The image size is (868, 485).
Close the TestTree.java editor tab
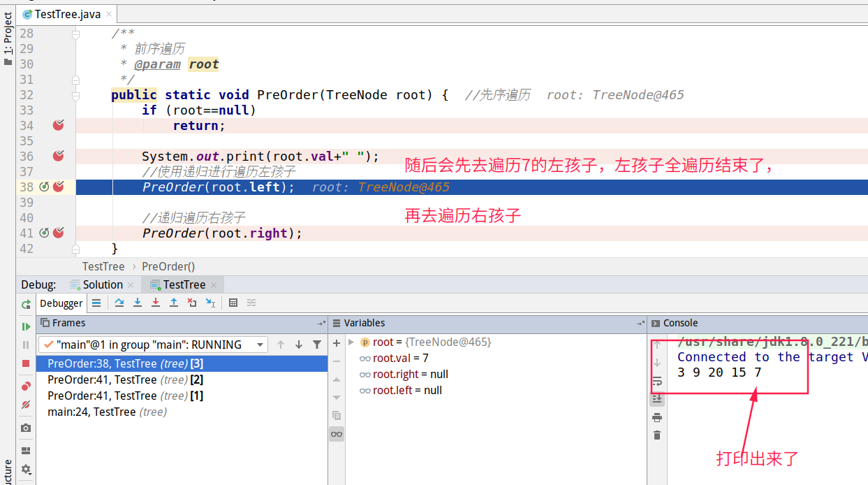click(110, 14)
